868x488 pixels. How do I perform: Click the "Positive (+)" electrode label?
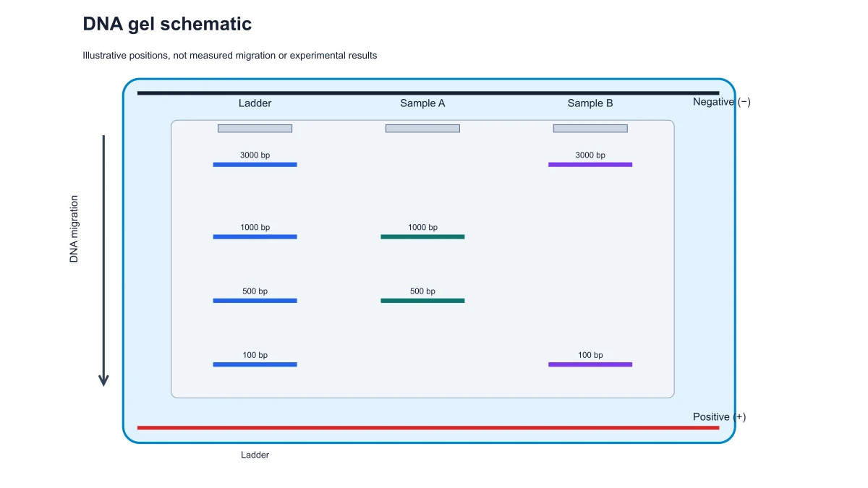[720, 417]
